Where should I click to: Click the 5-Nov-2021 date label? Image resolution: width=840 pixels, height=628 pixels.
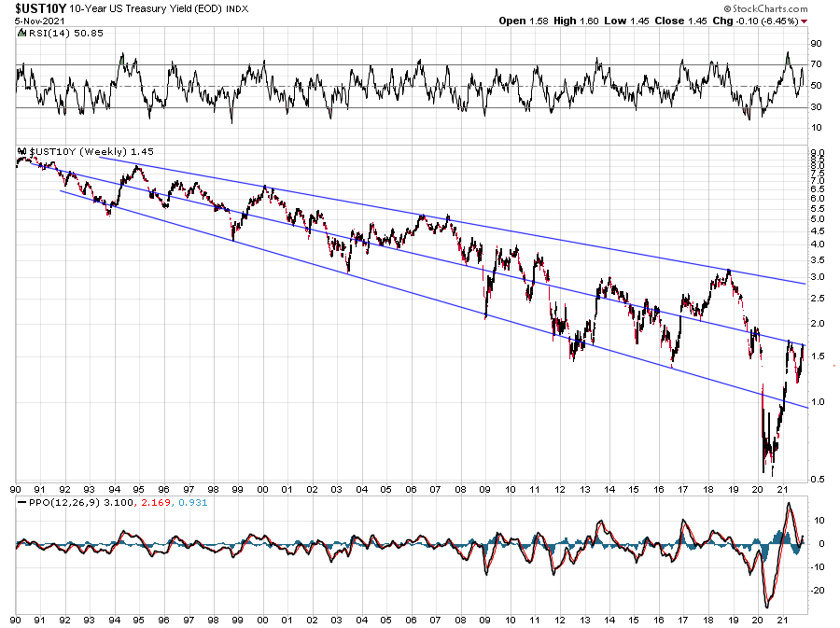pos(39,21)
